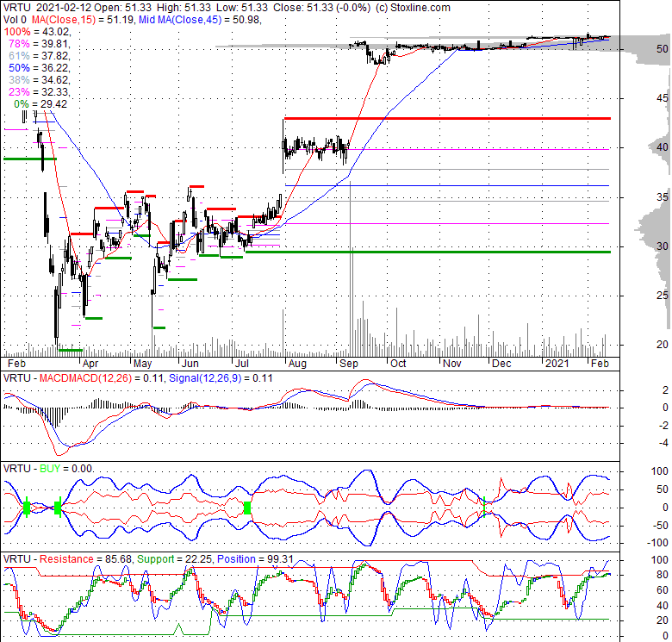The width and height of the screenshot is (672, 642).
Task: Select the 'Aug' month axis label
Action: coord(297,364)
